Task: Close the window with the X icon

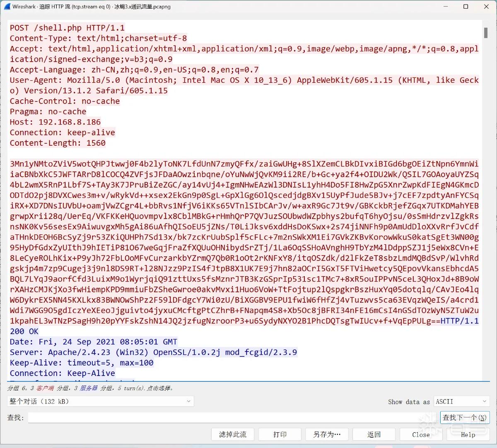Action: click(486, 7)
